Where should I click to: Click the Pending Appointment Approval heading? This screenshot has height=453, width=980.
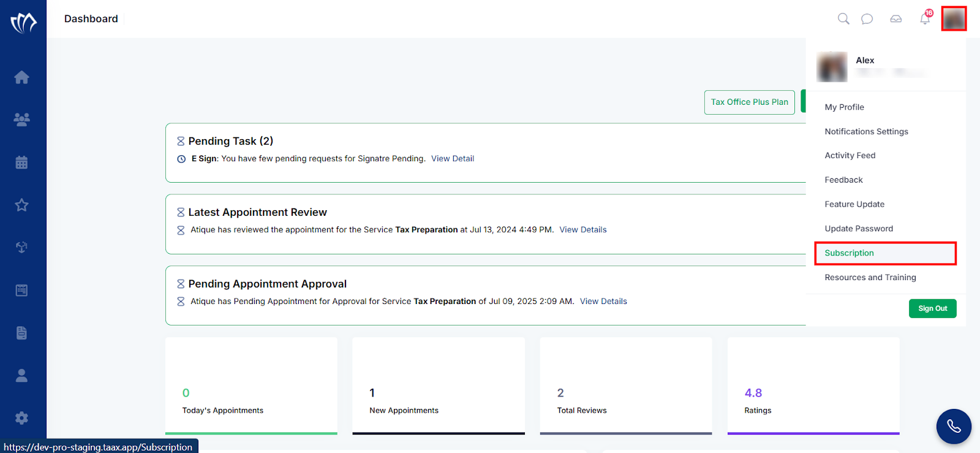click(267, 284)
